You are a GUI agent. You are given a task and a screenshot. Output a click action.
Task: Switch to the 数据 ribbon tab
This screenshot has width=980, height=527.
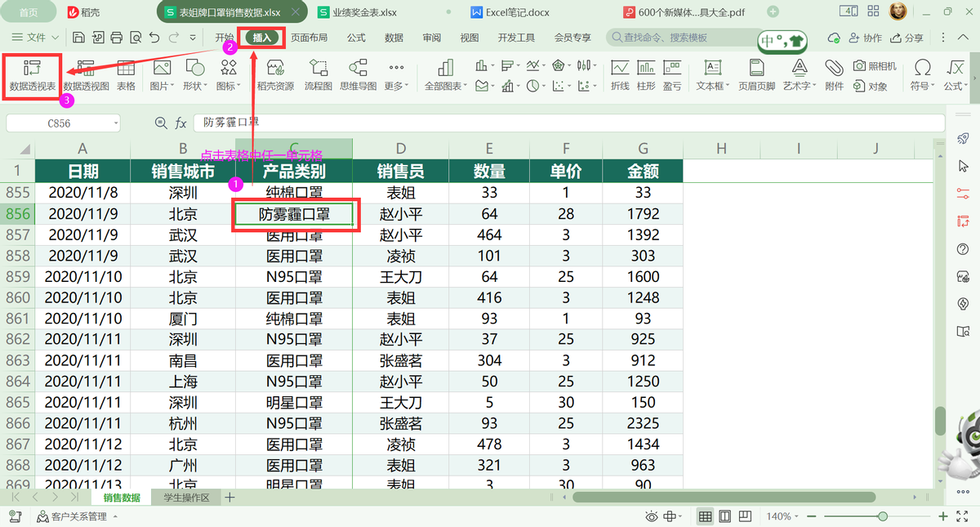click(x=394, y=38)
